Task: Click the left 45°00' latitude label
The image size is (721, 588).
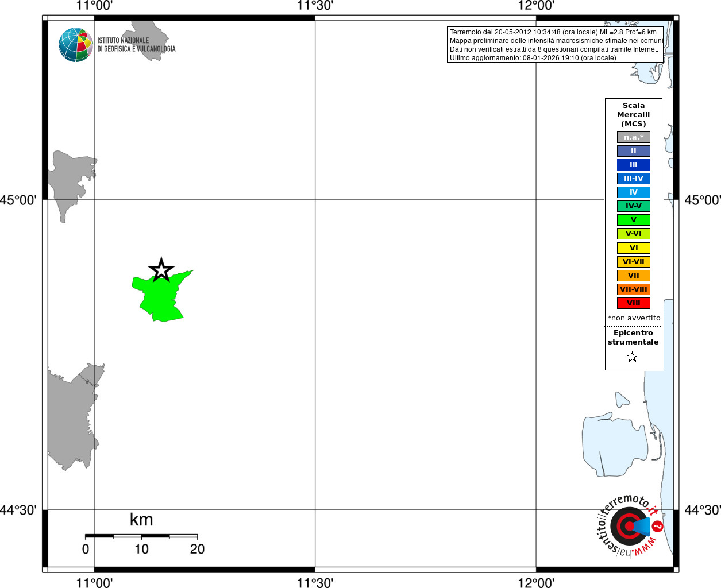Action: (18, 200)
